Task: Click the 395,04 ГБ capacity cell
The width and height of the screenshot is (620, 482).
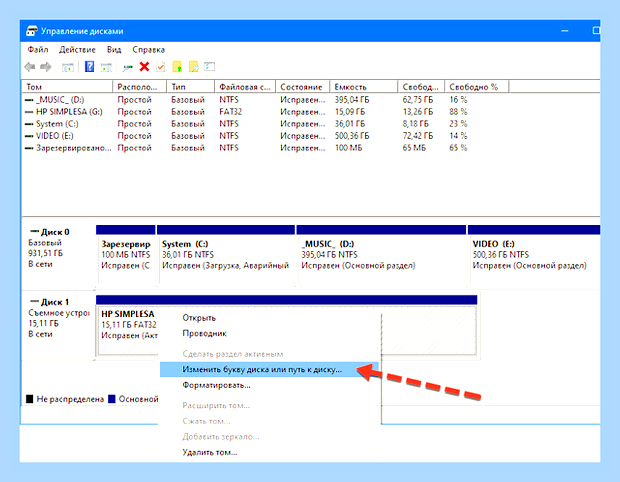Action: click(352, 100)
